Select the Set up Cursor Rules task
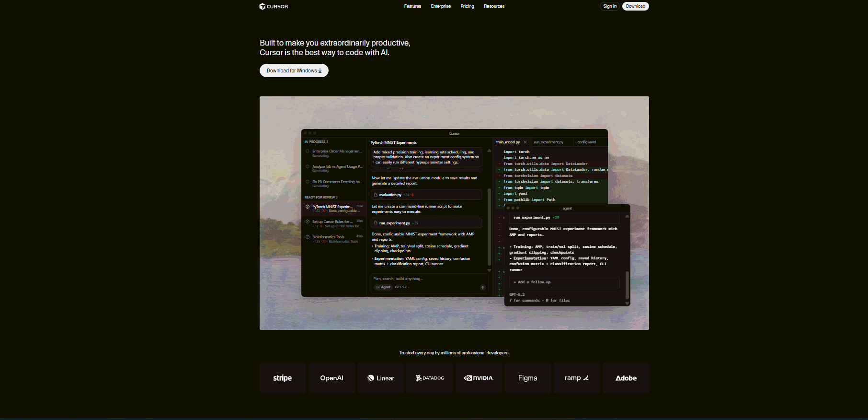Image resolution: width=868 pixels, height=420 pixels. click(334, 223)
